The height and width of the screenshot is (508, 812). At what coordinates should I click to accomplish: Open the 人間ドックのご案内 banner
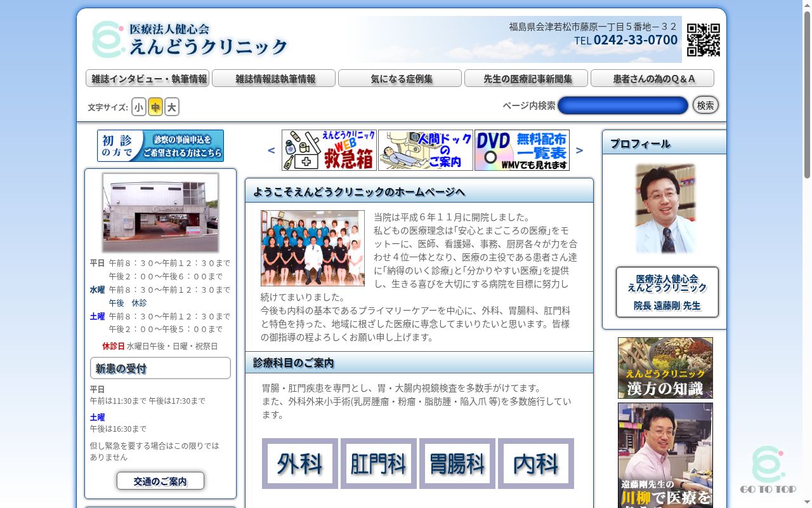click(x=426, y=150)
